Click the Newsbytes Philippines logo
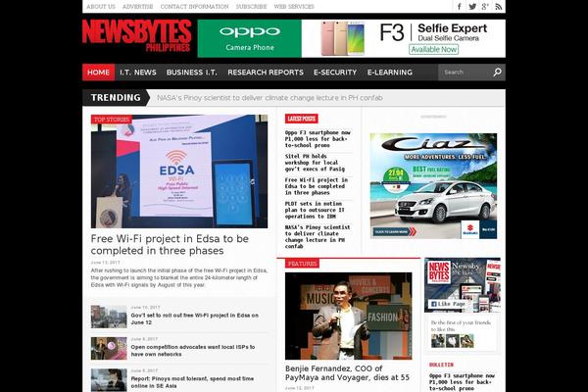Image resolution: width=588 pixels, height=392 pixels. (x=137, y=36)
